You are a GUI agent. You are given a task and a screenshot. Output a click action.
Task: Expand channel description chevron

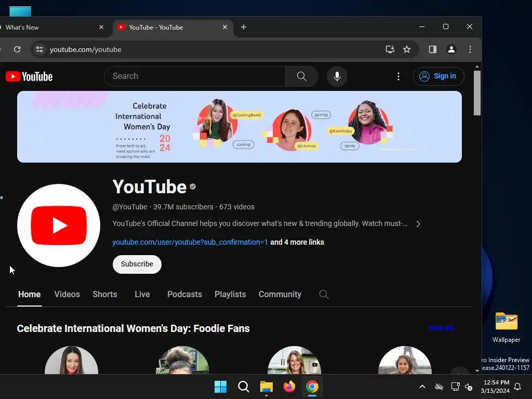418,224
